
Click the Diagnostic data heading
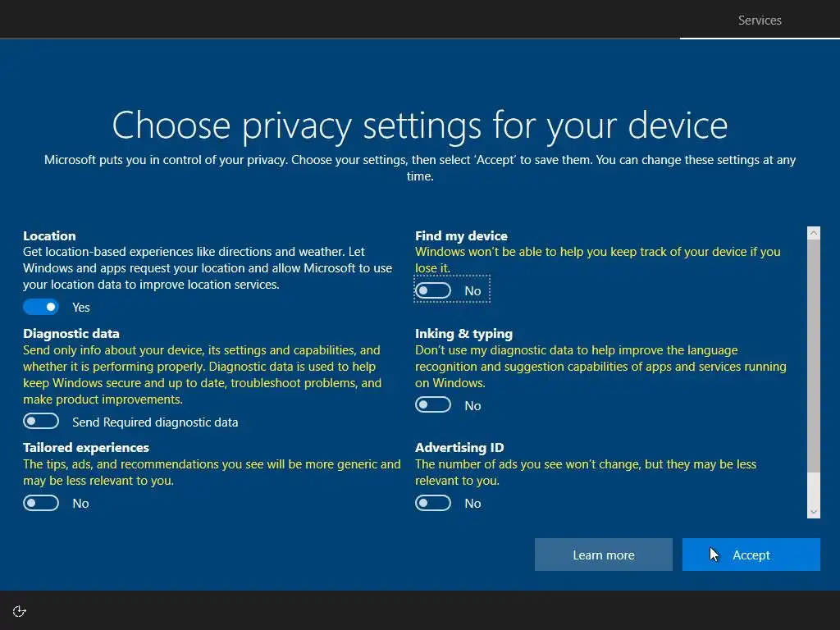[71, 333]
